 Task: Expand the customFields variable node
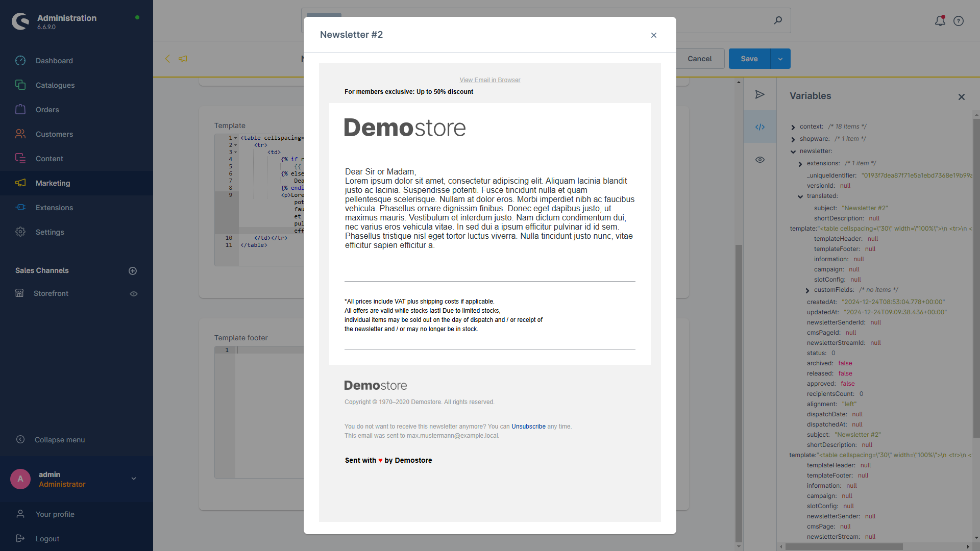pos(807,290)
